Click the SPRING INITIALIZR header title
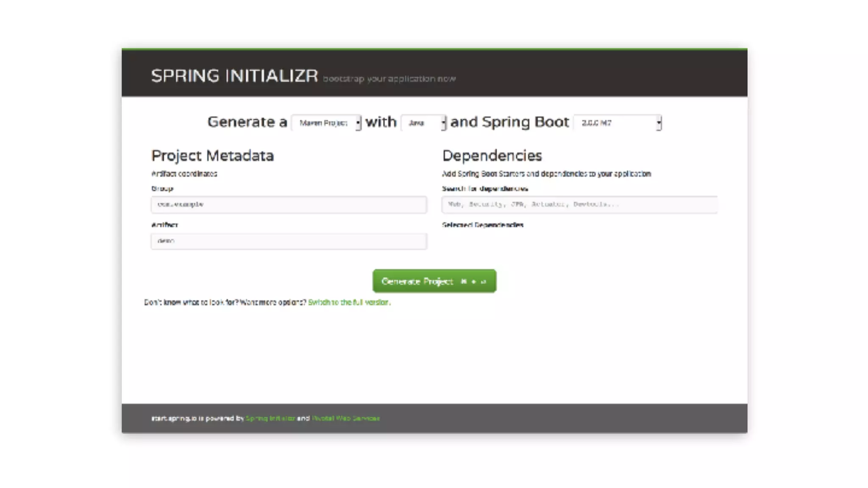 click(234, 76)
